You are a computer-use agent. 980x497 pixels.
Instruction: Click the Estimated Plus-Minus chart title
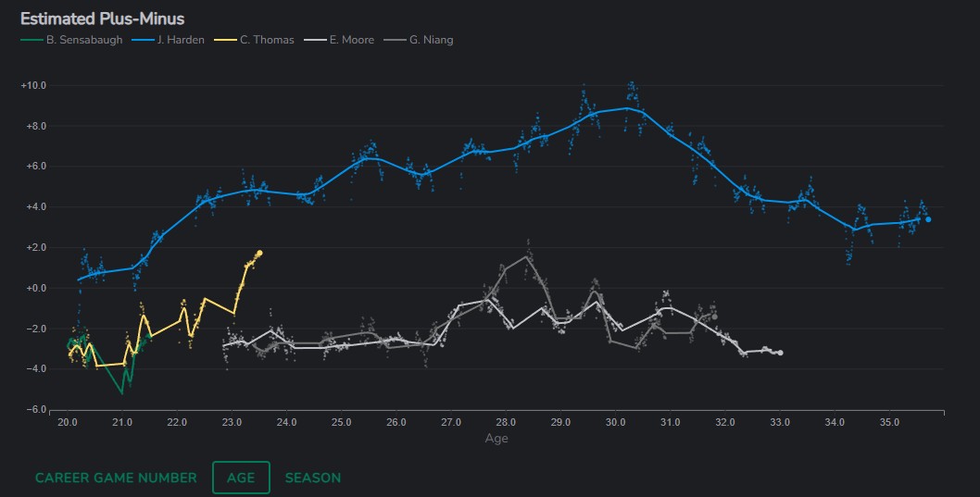pyautogui.click(x=102, y=19)
